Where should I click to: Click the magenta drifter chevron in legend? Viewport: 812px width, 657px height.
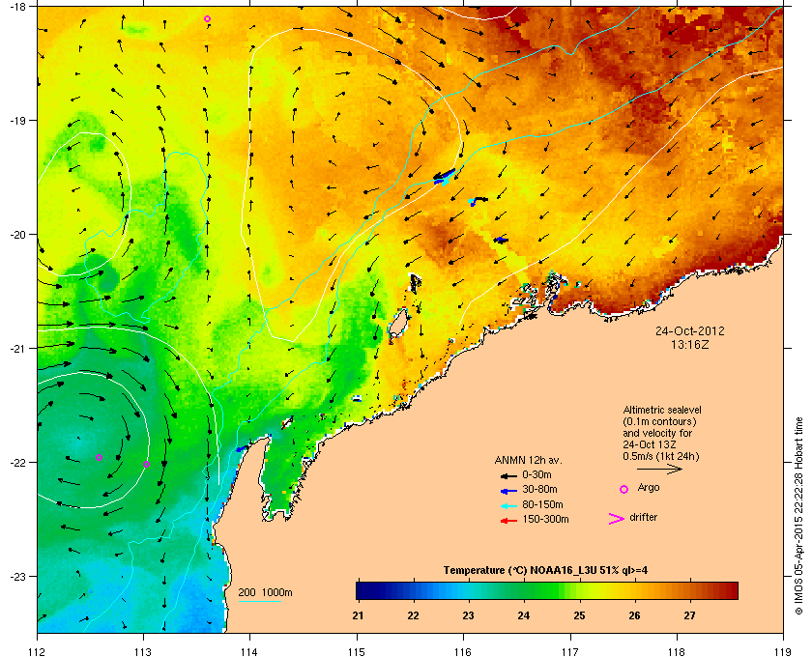[617, 519]
